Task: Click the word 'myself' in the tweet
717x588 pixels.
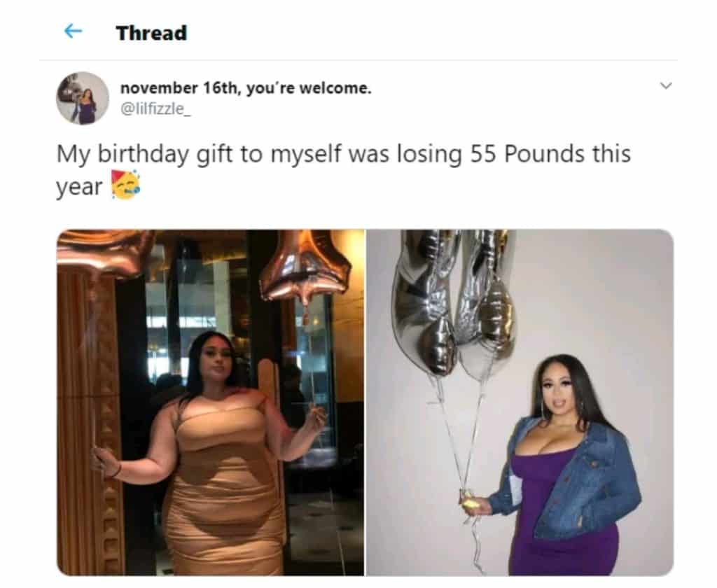Action: coord(306,154)
